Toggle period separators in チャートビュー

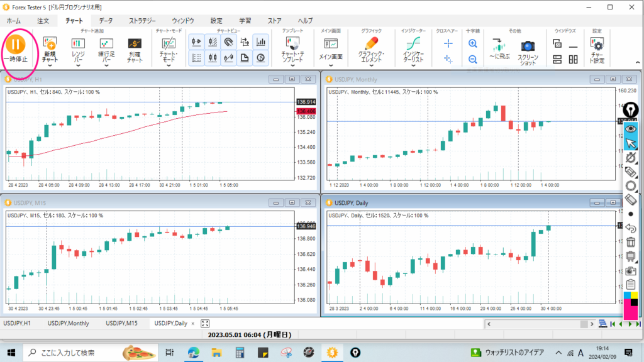213,58
